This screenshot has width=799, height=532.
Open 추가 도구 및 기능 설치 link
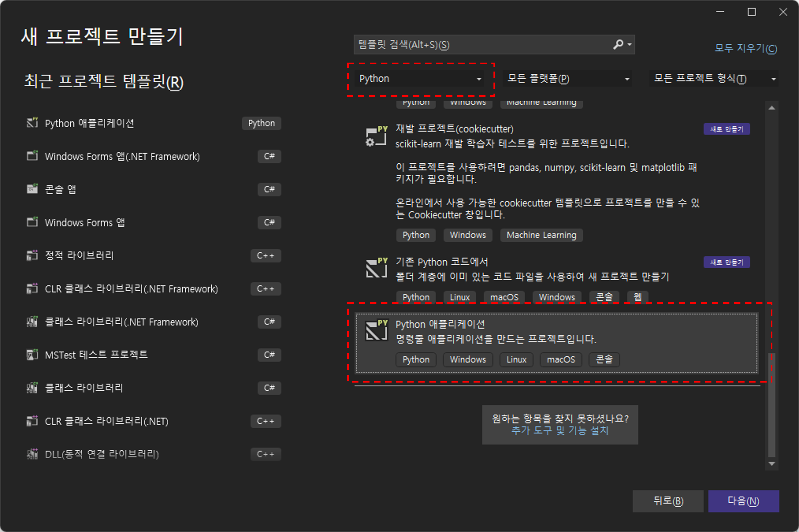tap(560, 430)
